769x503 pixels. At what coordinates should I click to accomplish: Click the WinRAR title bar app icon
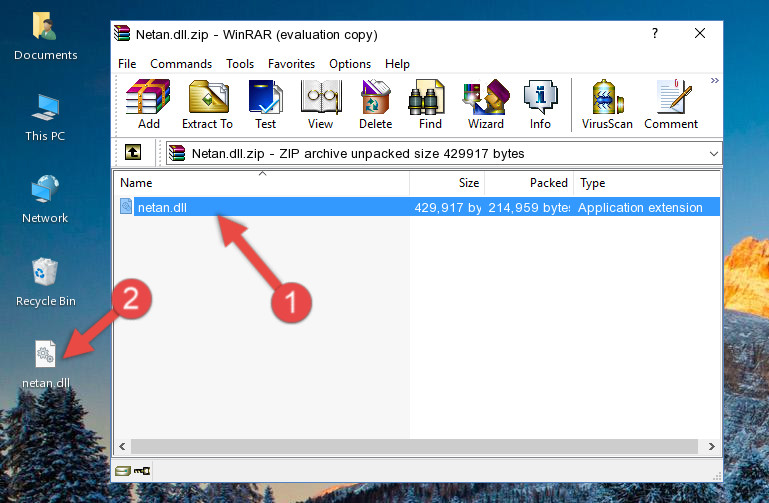(122, 34)
